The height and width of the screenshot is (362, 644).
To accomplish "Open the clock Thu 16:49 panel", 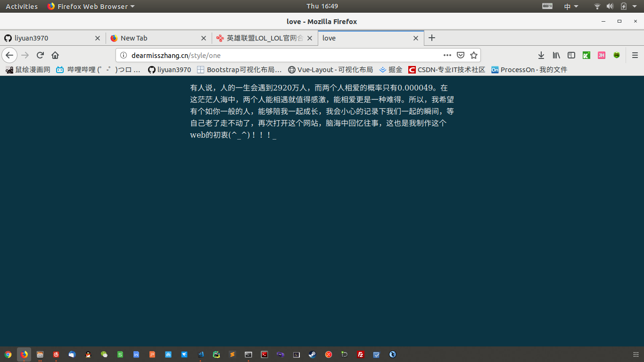I will [322, 6].
